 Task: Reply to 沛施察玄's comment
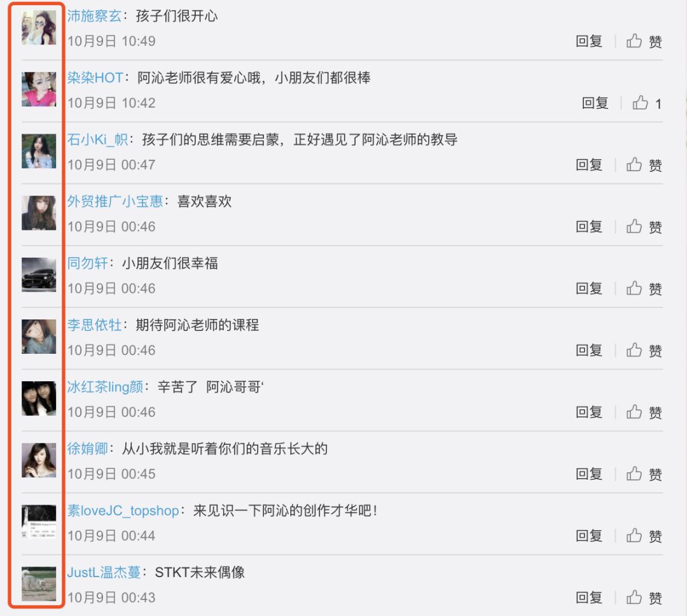point(589,41)
